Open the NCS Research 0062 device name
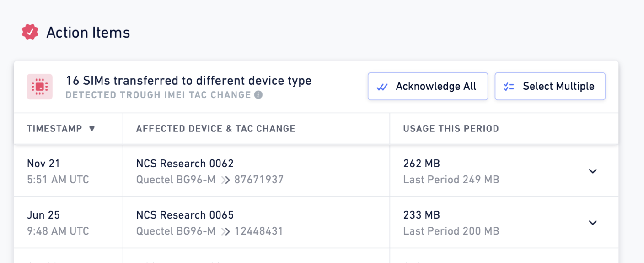644x263 pixels. coord(185,164)
